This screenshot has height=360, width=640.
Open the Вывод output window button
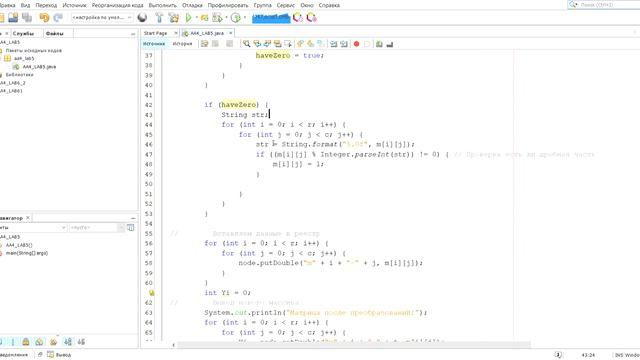[60, 355]
